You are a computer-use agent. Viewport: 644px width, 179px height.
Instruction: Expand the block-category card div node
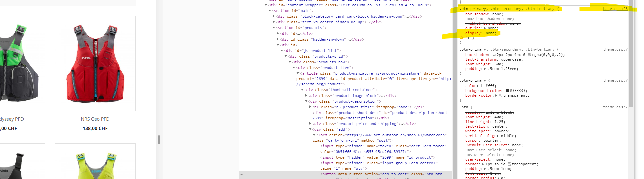coord(274,16)
